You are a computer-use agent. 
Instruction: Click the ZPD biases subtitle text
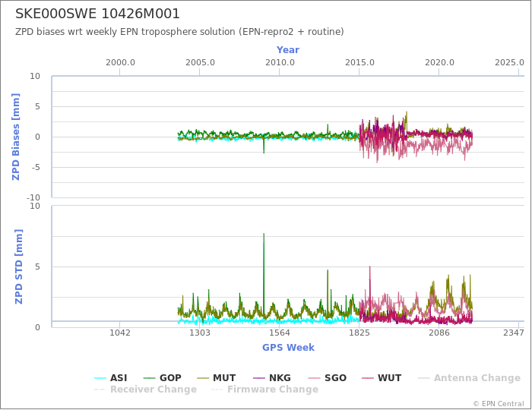pos(179,32)
